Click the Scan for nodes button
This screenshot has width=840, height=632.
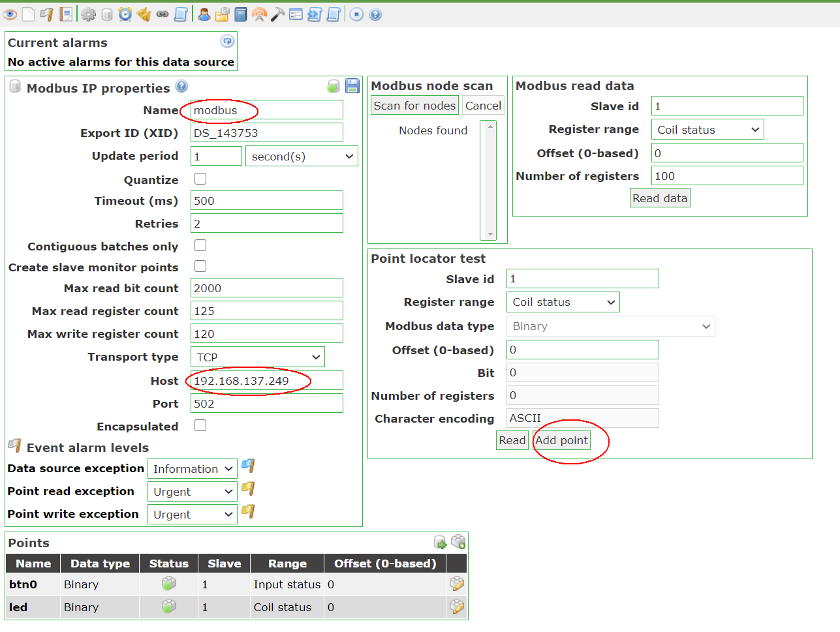pyautogui.click(x=415, y=106)
